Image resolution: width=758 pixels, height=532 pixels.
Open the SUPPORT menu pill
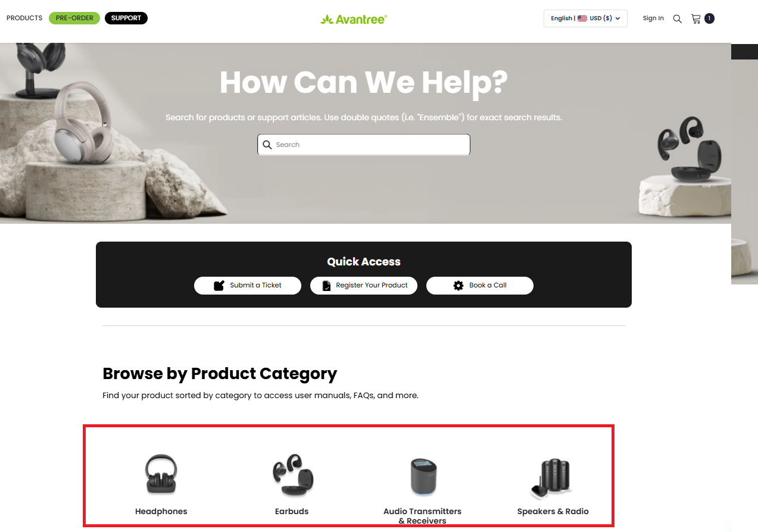[x=126, y=18]
